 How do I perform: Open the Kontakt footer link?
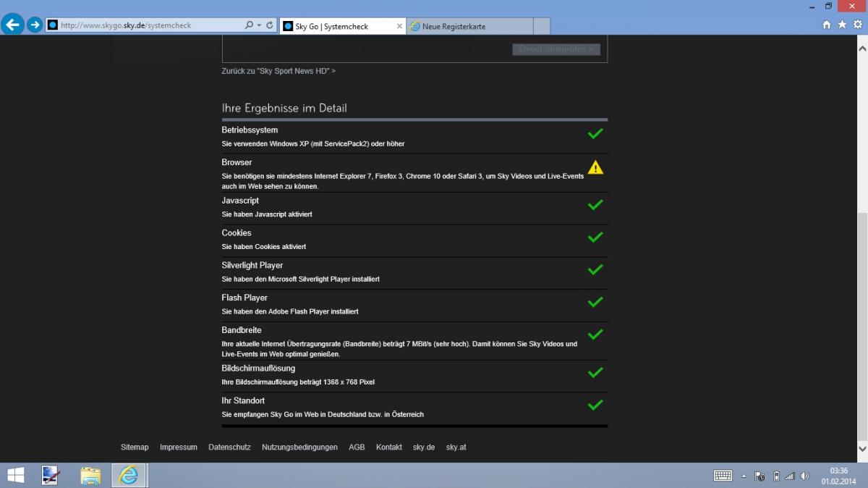tap(389, 447)
